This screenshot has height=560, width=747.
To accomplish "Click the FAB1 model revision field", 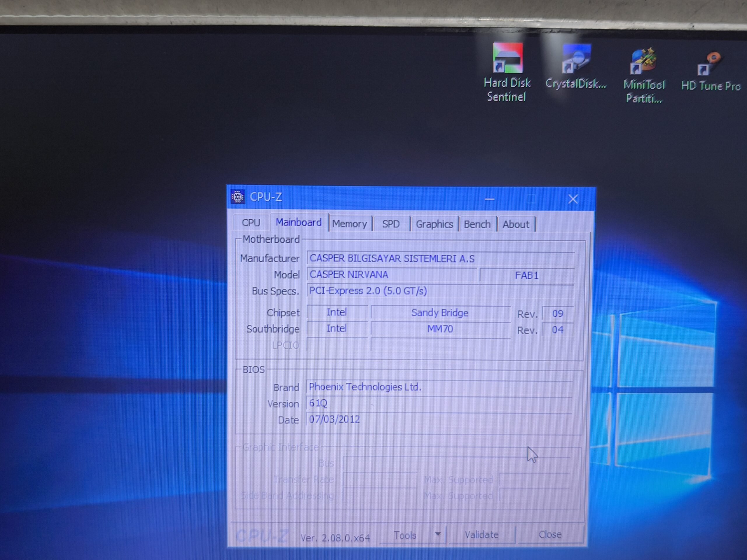I will point(527,275).
